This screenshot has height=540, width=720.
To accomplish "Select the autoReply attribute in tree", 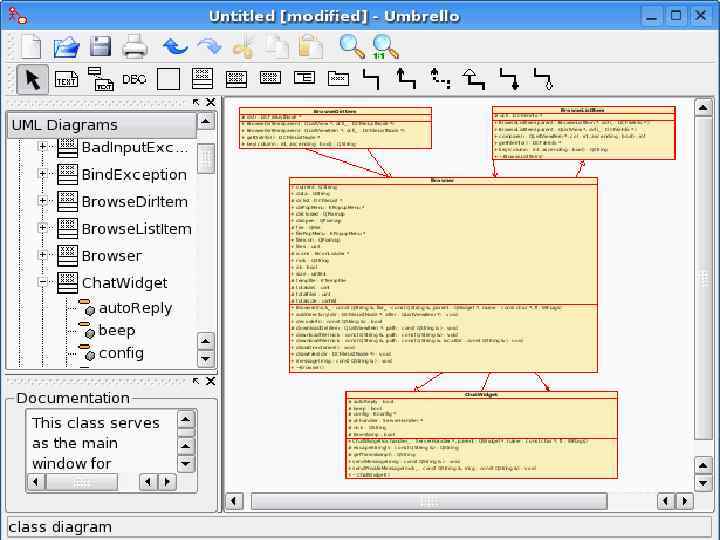I will tap(135, 308).
